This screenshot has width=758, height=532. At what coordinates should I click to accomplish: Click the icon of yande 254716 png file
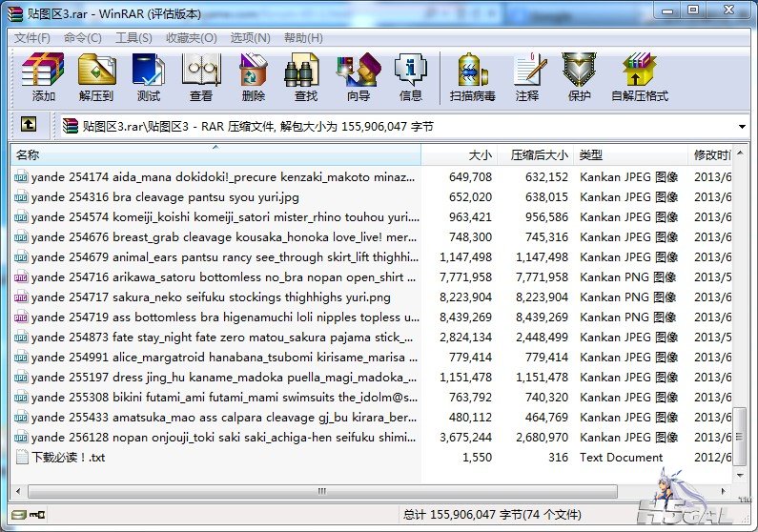pos(21,277)
